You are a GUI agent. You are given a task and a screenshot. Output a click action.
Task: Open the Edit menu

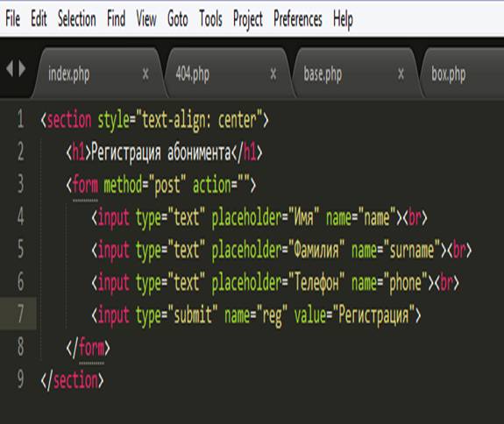coord(39,18)
